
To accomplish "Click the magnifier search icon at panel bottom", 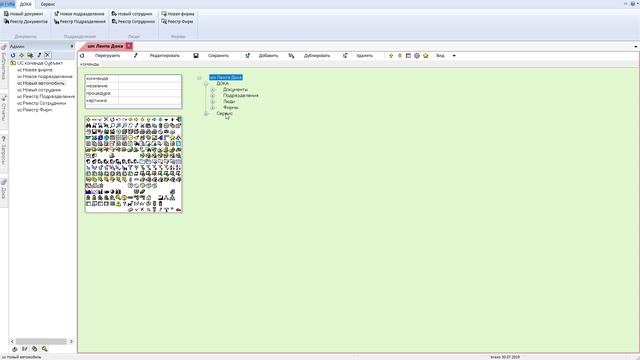I will (44, 349).
